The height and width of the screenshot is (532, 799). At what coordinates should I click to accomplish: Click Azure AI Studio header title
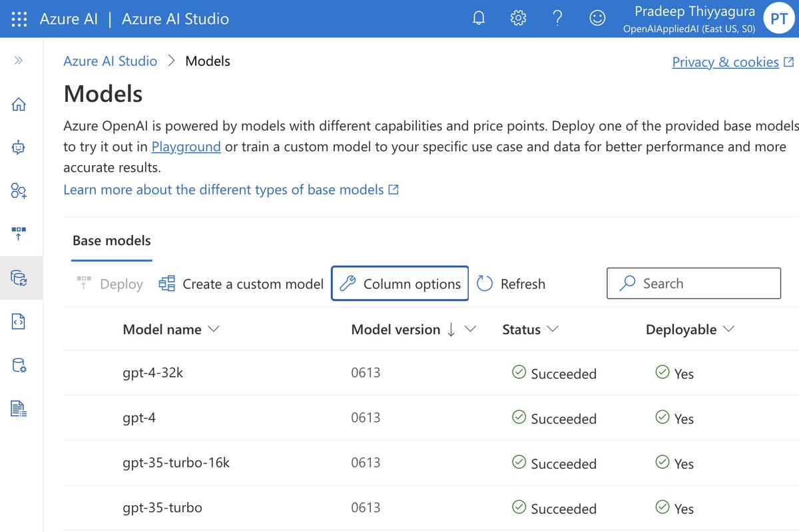(x=176, y=19)
